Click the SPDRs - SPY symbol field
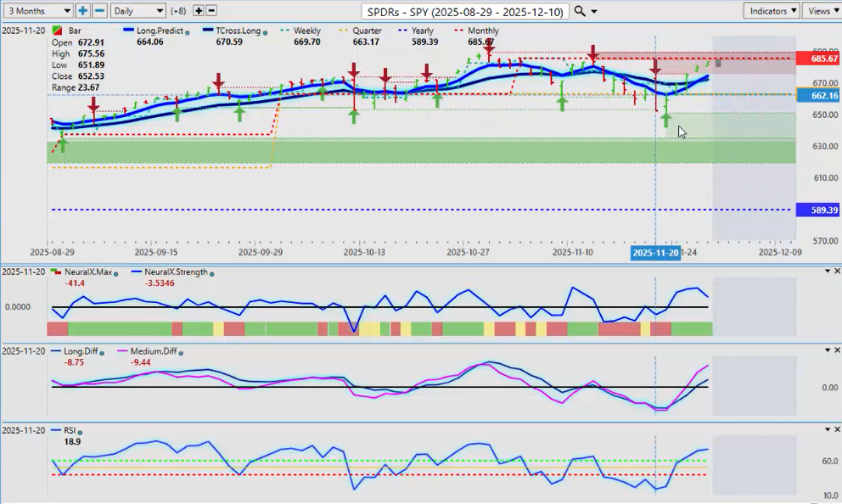The image size is (842, 504). [x=464, y=11]
